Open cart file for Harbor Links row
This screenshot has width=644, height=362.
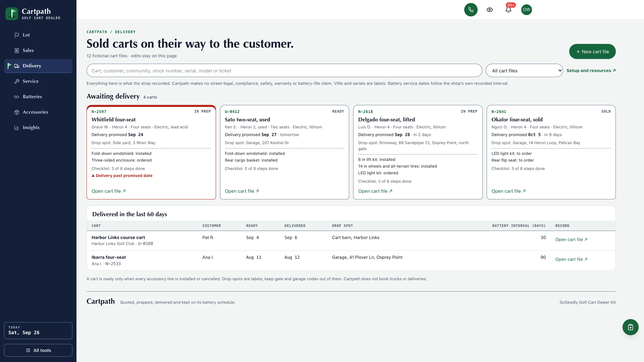pos(571,239)
